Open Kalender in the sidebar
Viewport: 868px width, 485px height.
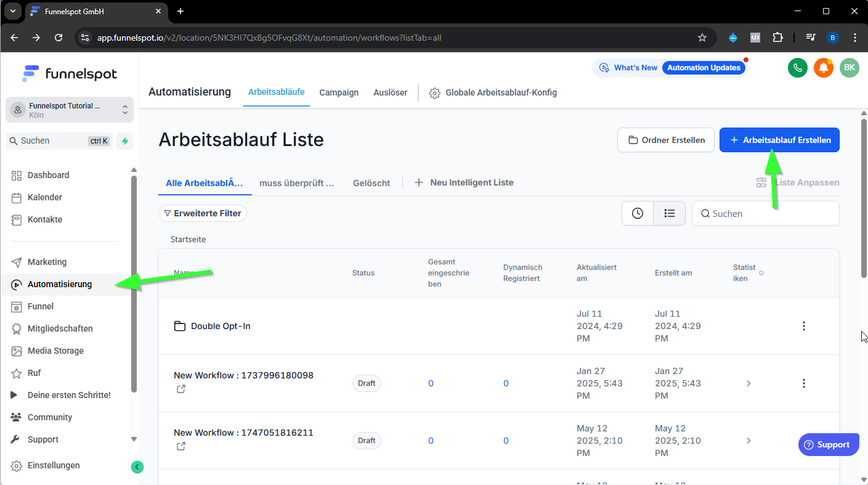pos(44,197)
